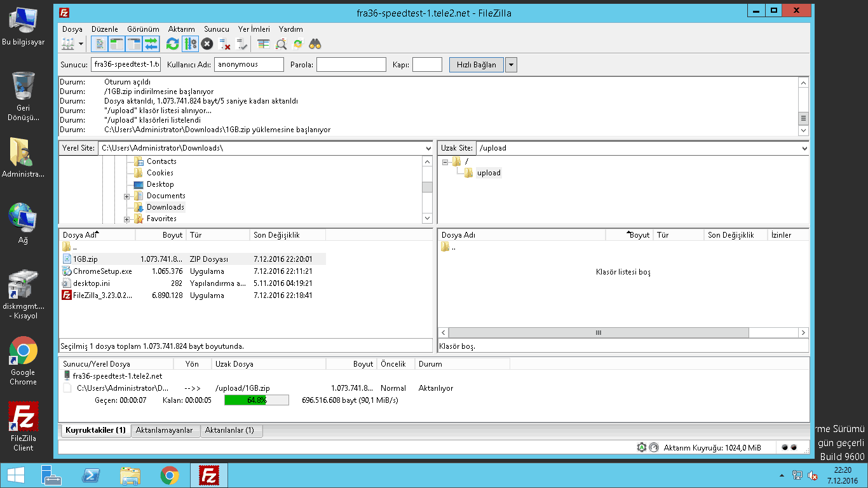Open the Hızlı Bağlan history dropdown
This screenshot has height=488, width=868.
click(x=511, y=65)
